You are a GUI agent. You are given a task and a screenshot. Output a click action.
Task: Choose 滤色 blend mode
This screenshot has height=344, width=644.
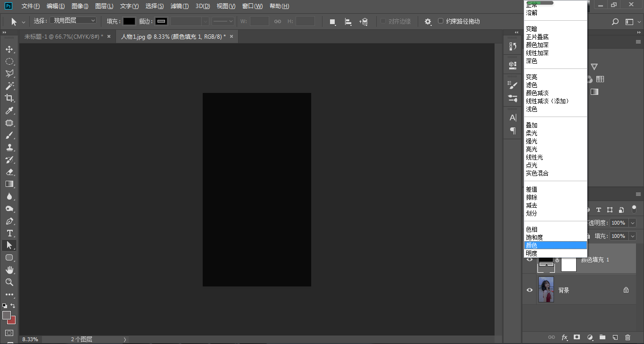pos(531,85)
